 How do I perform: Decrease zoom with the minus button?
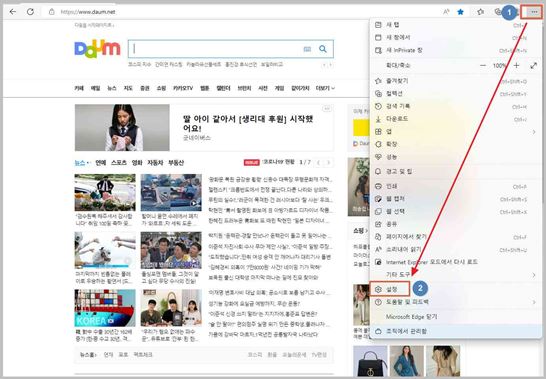tap(483, 65)
